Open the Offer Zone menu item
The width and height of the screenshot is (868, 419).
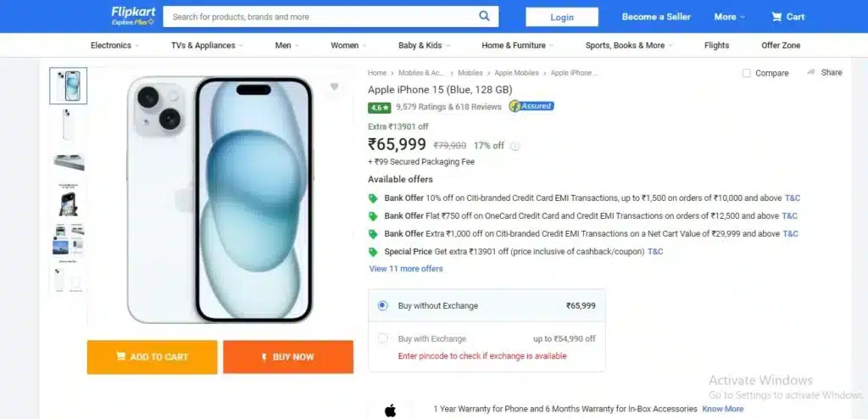(x=781, y=46)
